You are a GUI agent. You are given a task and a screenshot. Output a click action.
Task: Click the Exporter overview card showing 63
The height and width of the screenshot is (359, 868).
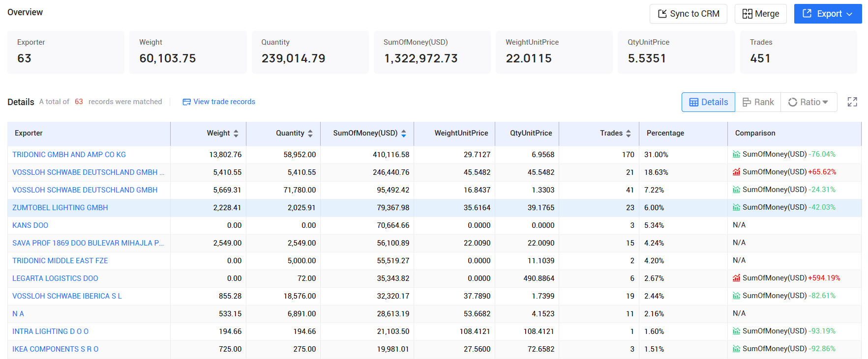point(66,52)
